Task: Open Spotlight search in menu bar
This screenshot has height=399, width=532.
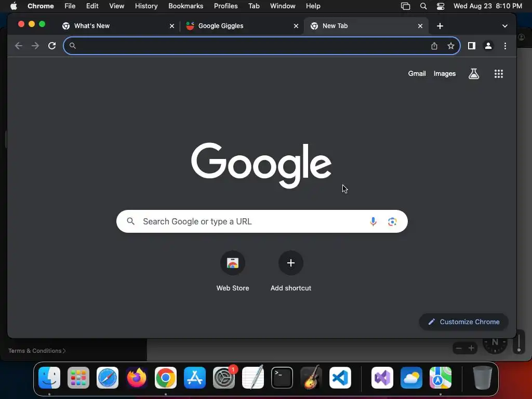Action: pos(423,6)
